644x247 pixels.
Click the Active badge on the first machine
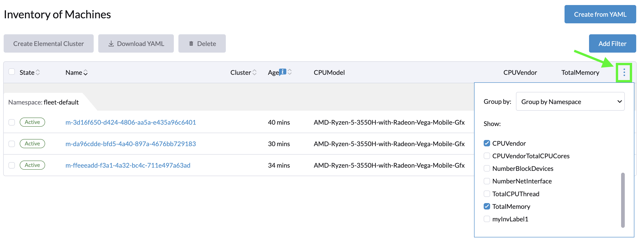[x=32, y=122]
